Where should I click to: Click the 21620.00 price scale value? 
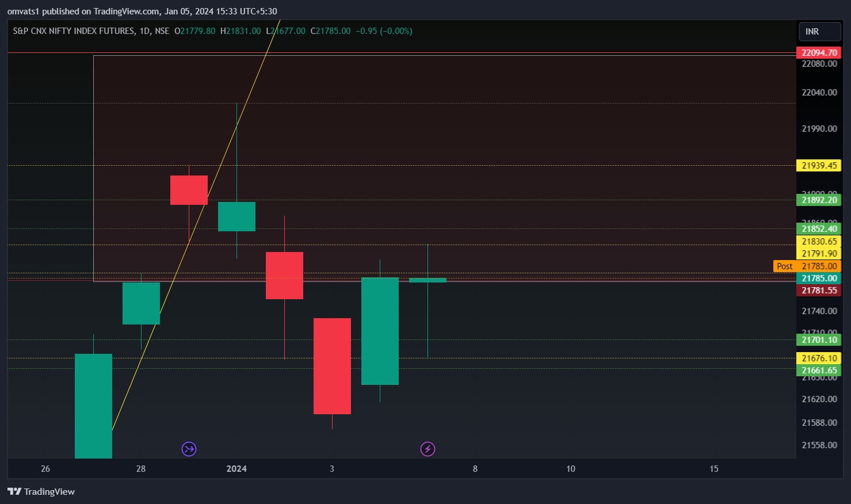819,399
